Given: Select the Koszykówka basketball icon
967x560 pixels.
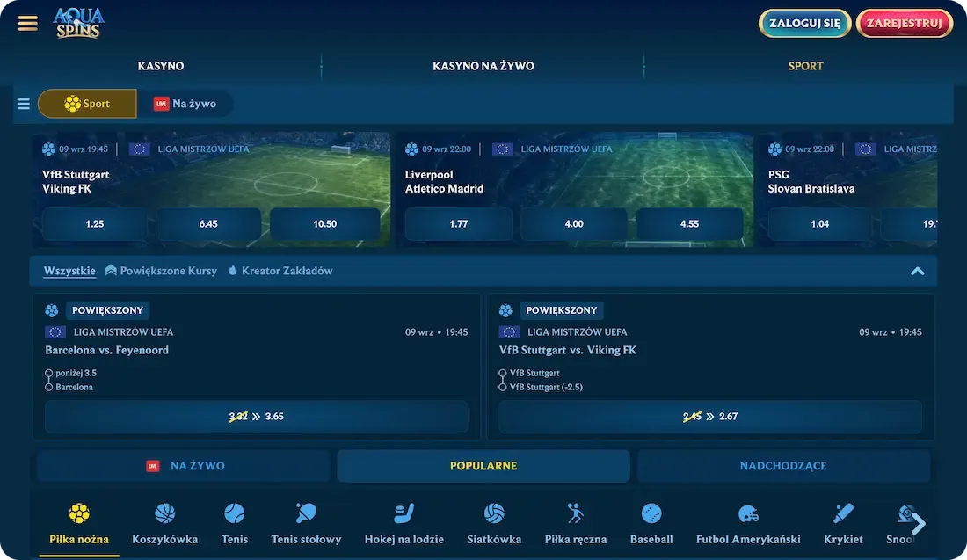Looking at the screenshot, I should coord(164,513).
